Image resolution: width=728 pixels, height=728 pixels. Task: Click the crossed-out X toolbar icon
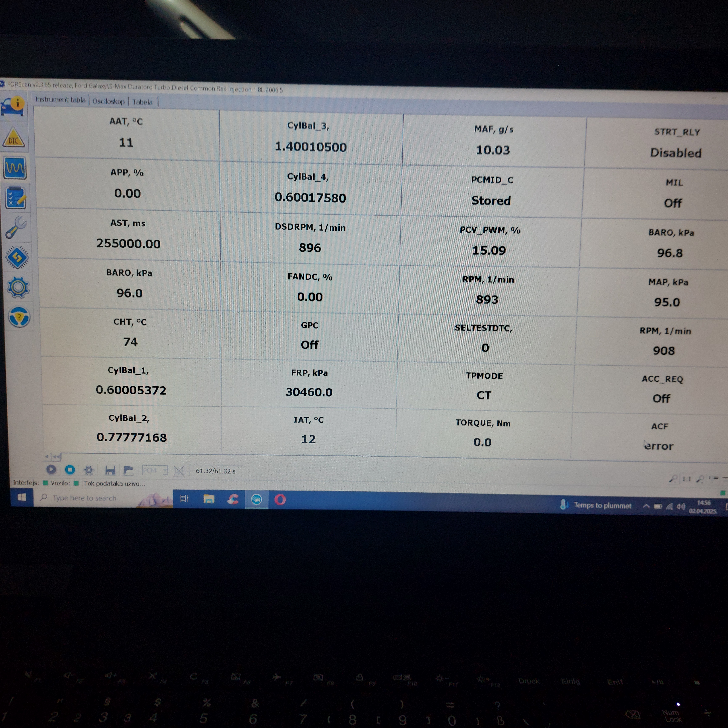tap(179, 471)
